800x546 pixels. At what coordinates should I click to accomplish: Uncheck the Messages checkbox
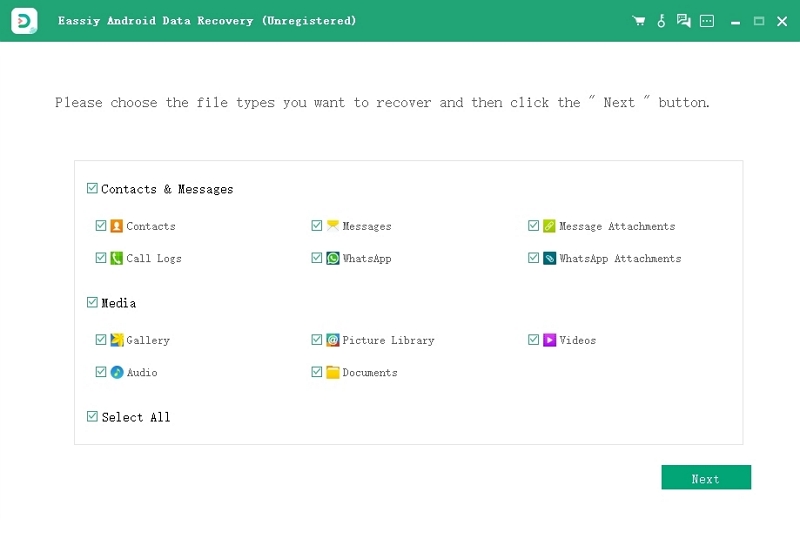pyautogui.click(x=317, y=226)
